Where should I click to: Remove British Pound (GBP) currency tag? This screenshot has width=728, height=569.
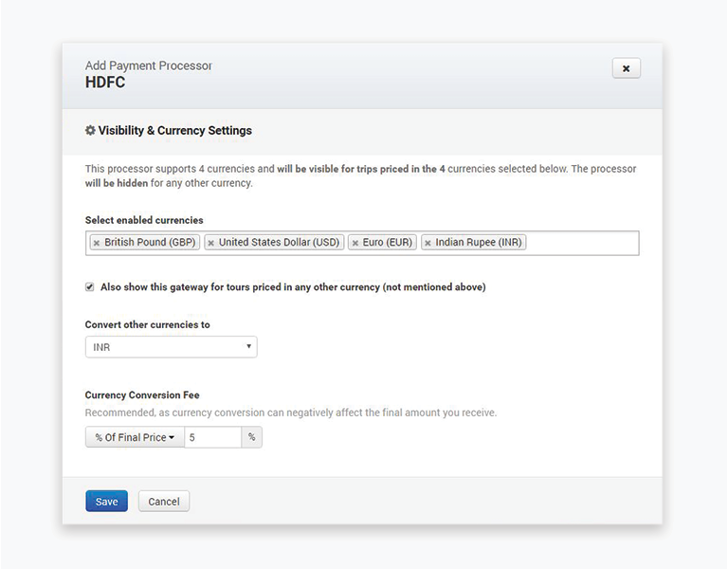pyautogui.click(x=97, y=243)
